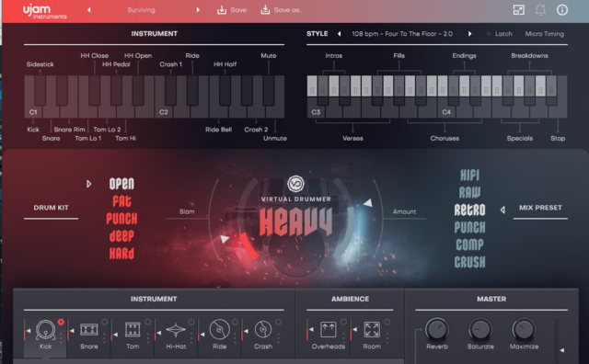Choose the Retro mix preset
The width and height of the screenshot is (589, 364).
point(469,210)
